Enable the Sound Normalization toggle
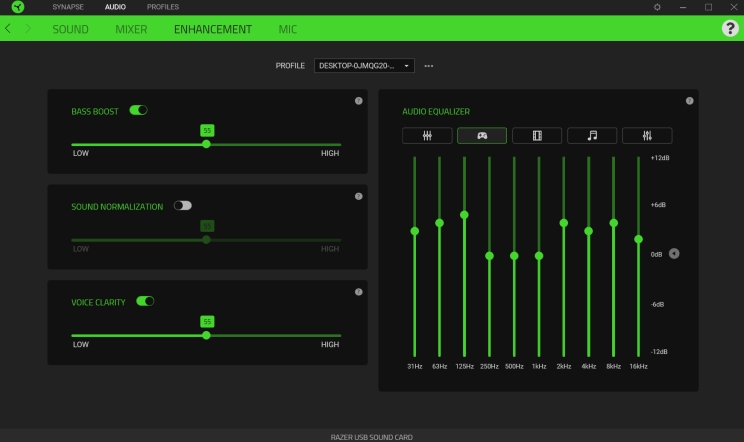This screenshot has height=442, width=744. [183, 205]
